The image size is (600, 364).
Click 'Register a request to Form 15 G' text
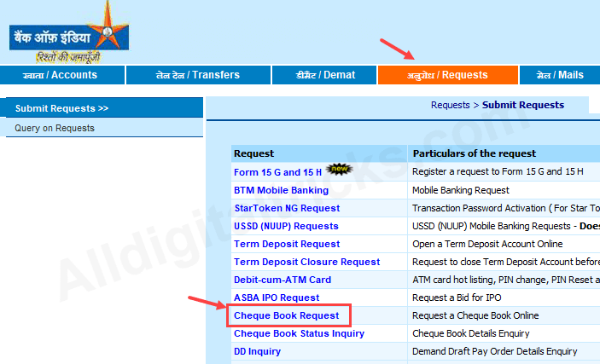[498, 171]
